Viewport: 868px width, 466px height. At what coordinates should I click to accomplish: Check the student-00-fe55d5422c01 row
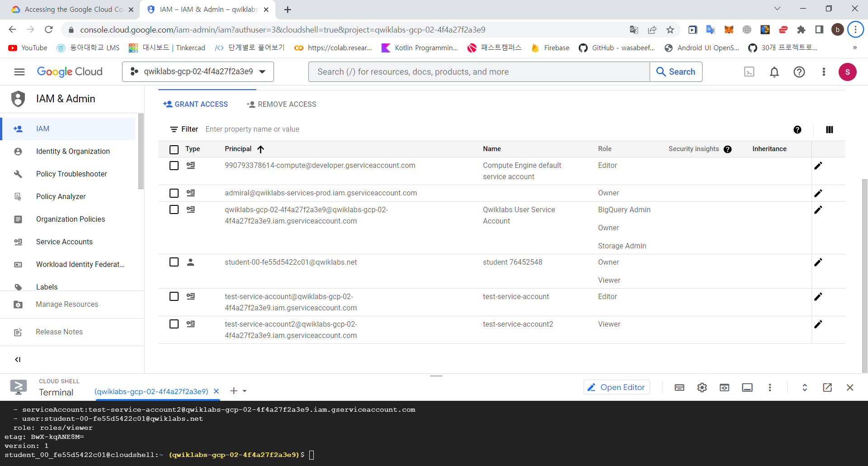pos(174,262)
